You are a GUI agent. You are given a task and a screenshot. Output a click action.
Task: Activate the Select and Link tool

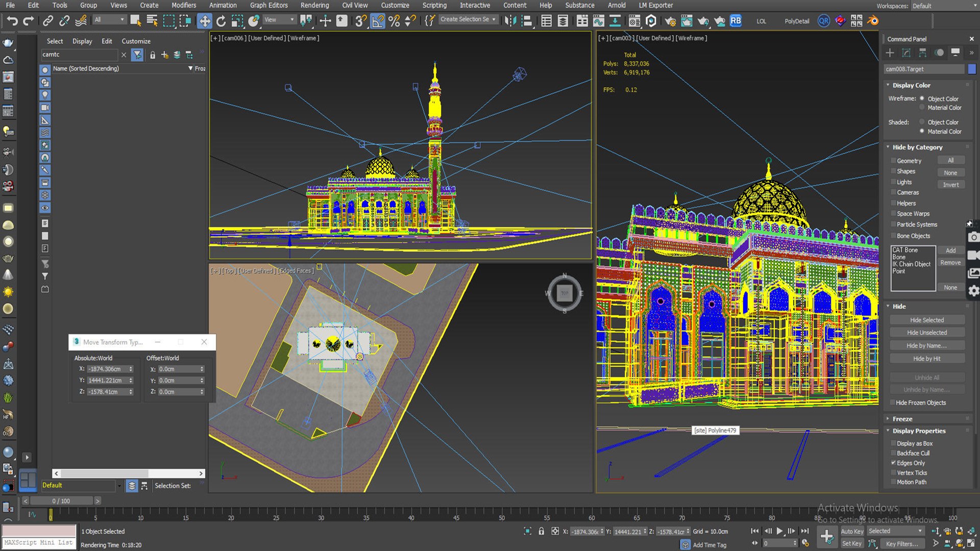[x=48, y=21]
